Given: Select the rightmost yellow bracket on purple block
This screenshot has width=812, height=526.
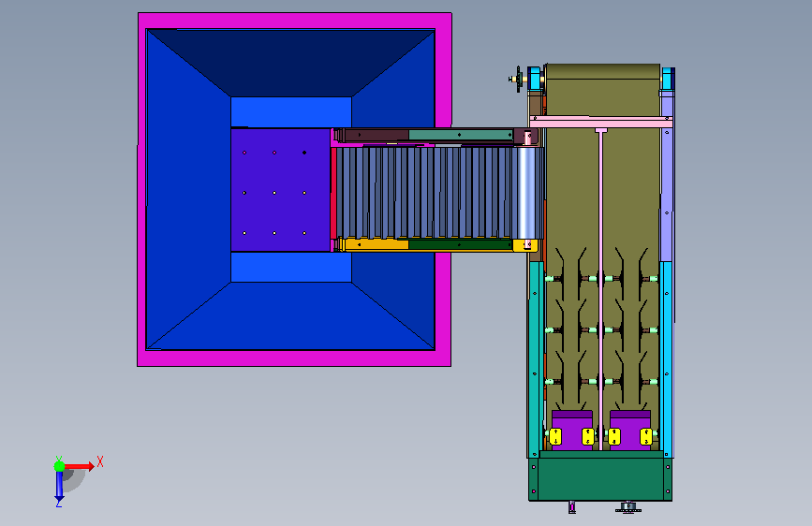Looking at the screenshot, I should (646, 436).
